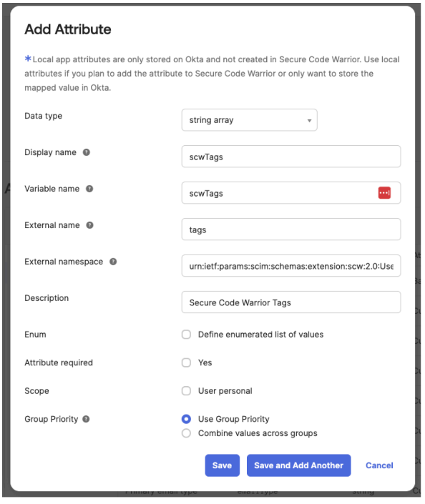The height and width of the screenshot is (504, 425).
Task: Click the string array dropdown arrow
Action: [x=309, y=121]
